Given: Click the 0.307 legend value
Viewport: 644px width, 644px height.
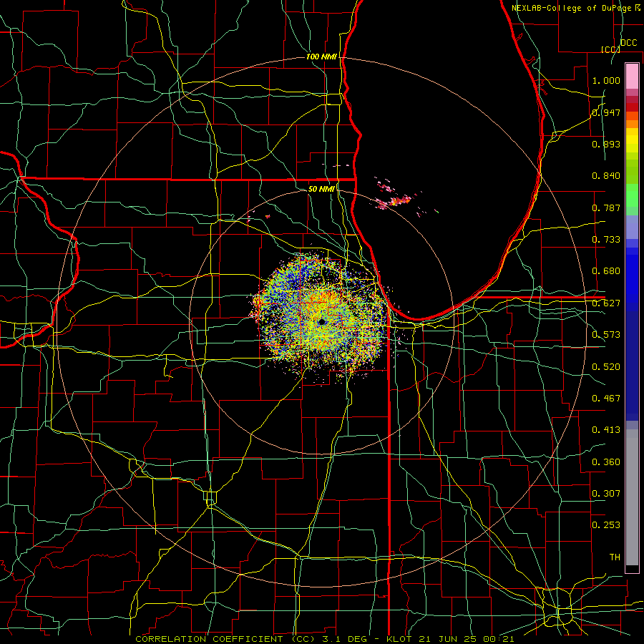Looking at the screenshot, I should click(x=606, y=494).
